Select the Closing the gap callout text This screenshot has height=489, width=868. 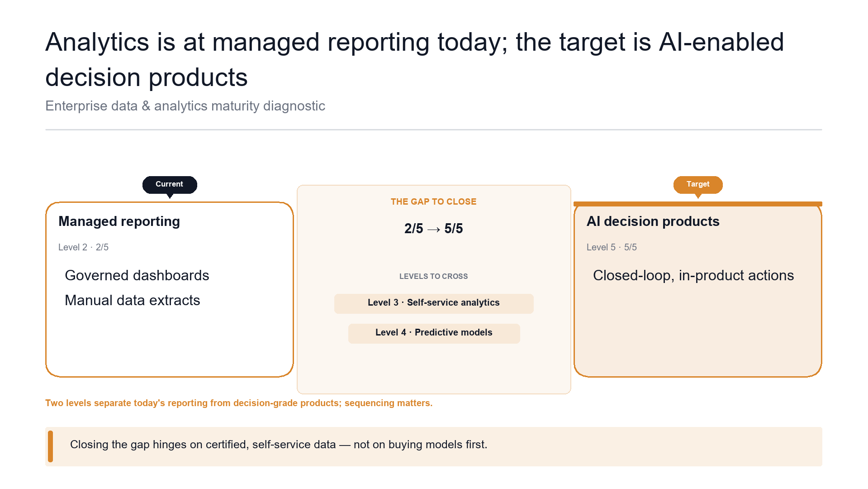coord(279,445)
